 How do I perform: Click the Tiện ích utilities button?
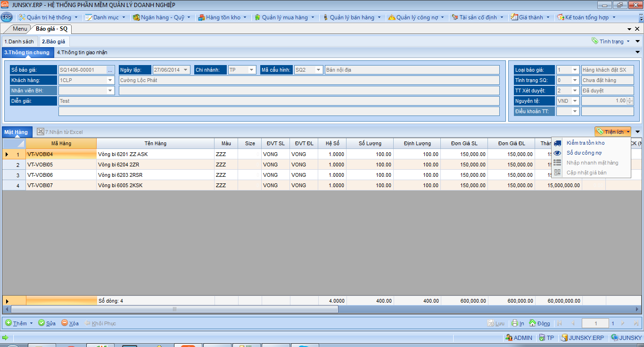point(613,132)
